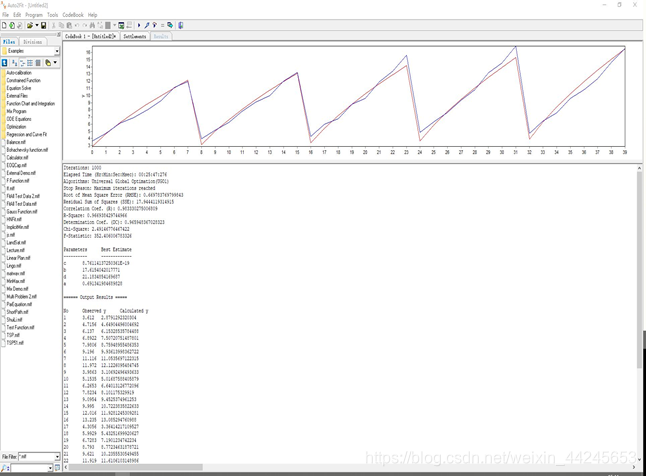Select the Multi Problem 2 file
The height and width of the screenshot is (476, 646).
[x=21, y=297]
